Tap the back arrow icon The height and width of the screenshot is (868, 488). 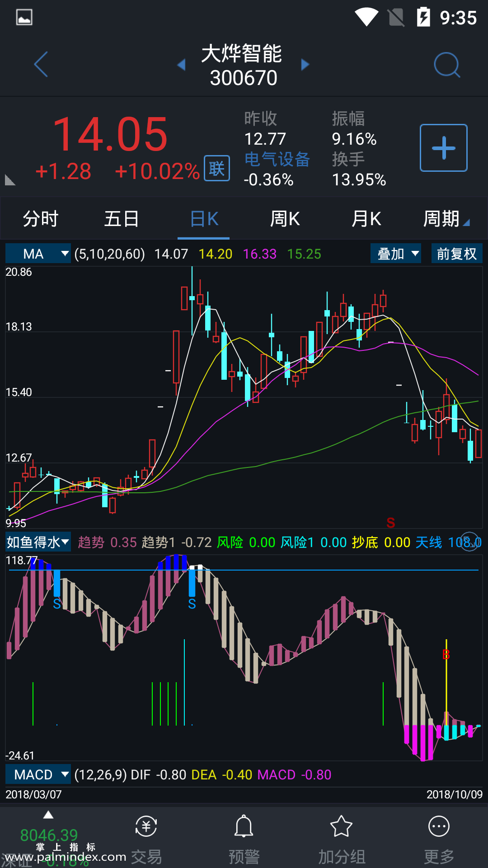[41, 64]
